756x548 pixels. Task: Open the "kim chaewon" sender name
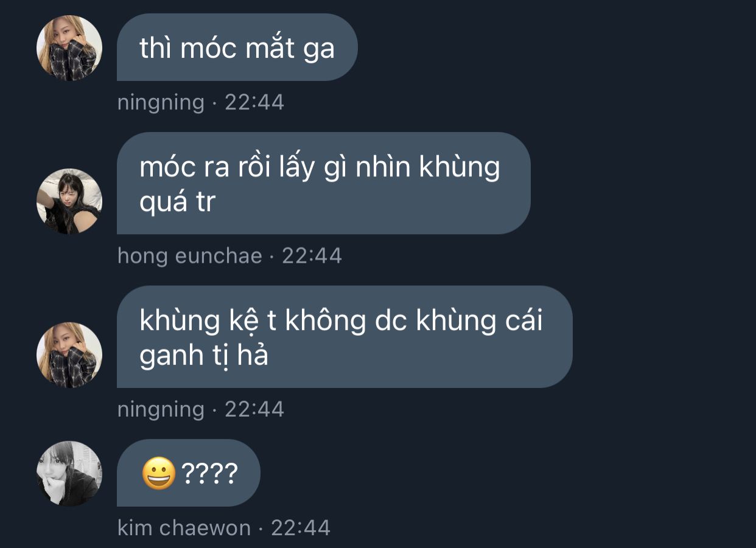pyautogui.click(x=184, y=528)
